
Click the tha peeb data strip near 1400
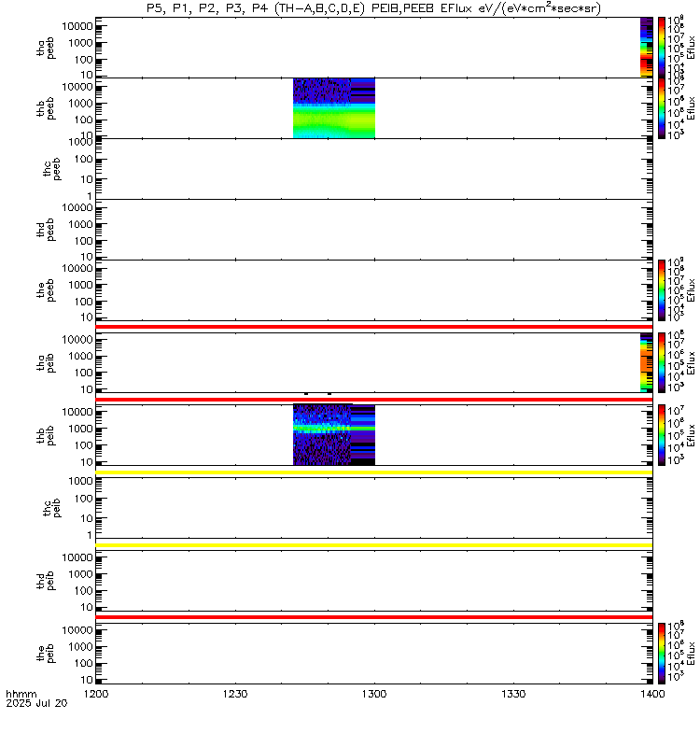pos(646,48)
